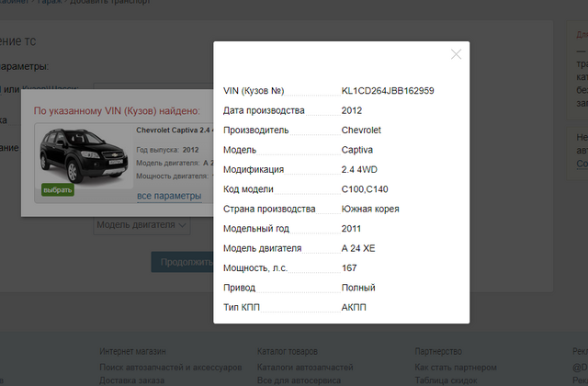Click the 'Каталог товаров' footer heading
The image size is (588, 386).
(288, 351)
